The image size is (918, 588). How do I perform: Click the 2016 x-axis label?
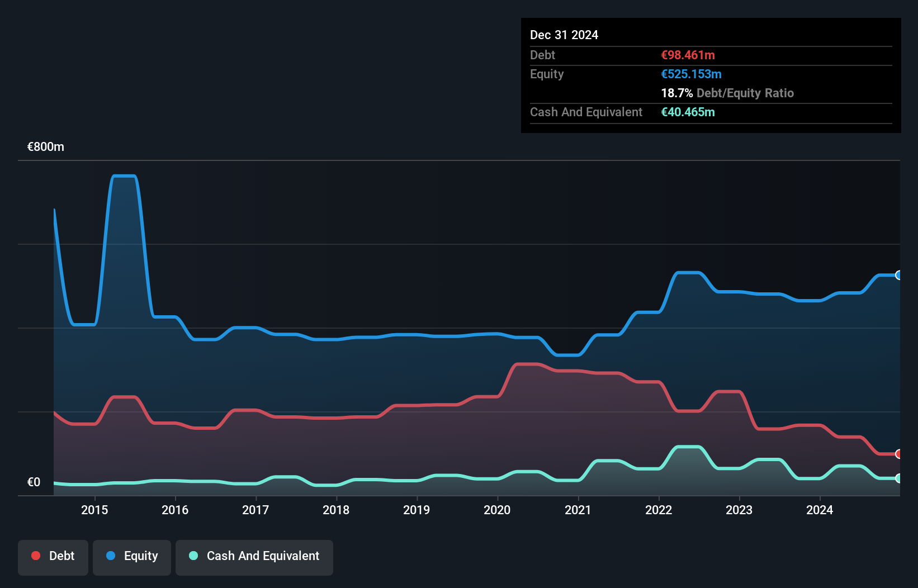175,510
